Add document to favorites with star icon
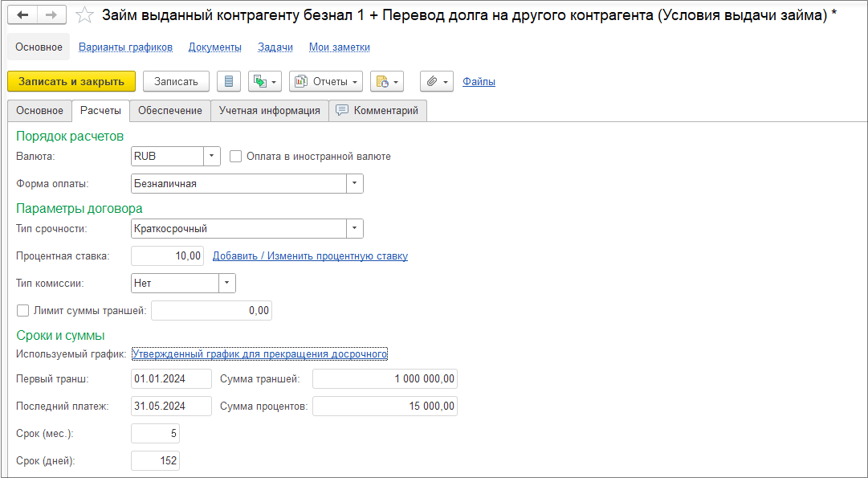Screen dimensions: 868x478 (84, 15)
